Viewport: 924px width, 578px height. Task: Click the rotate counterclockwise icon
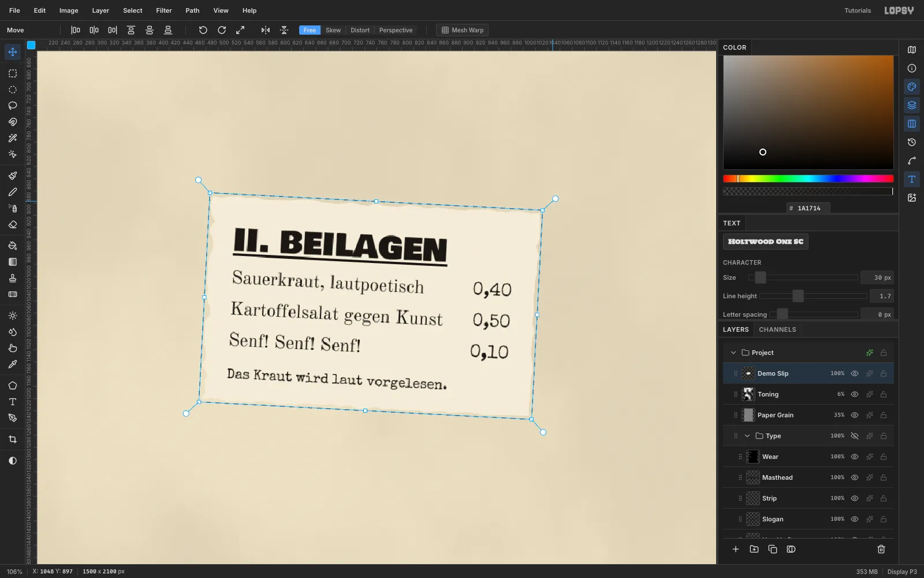pyautogui.click(x=203, y=30)
